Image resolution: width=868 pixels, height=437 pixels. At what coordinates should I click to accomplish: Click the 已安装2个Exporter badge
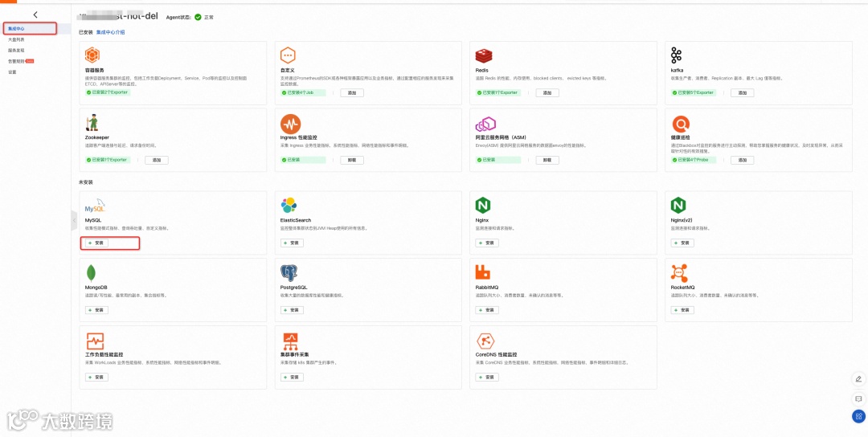tap(108, 92)
